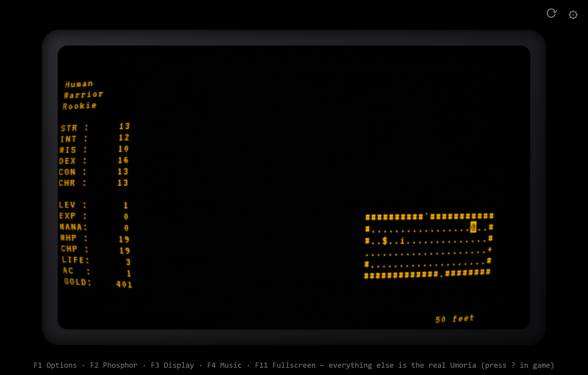
Task: Click the GOLD value 401
Action: [x=124, y=284]
